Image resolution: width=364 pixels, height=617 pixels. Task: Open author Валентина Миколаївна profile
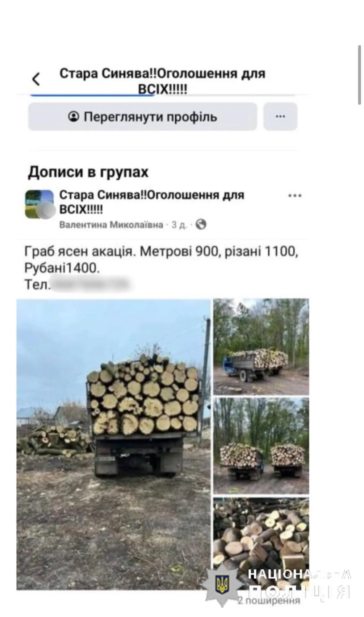click(111, 225)
